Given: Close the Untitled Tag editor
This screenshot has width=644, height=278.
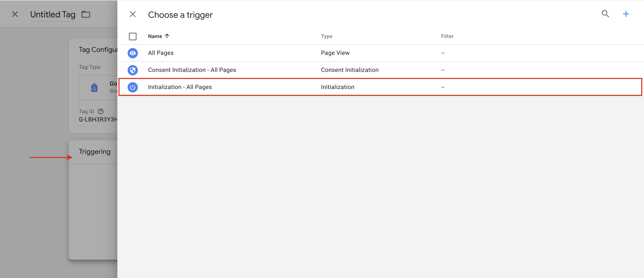Looking at the screenshot, I should pos(15,14).
